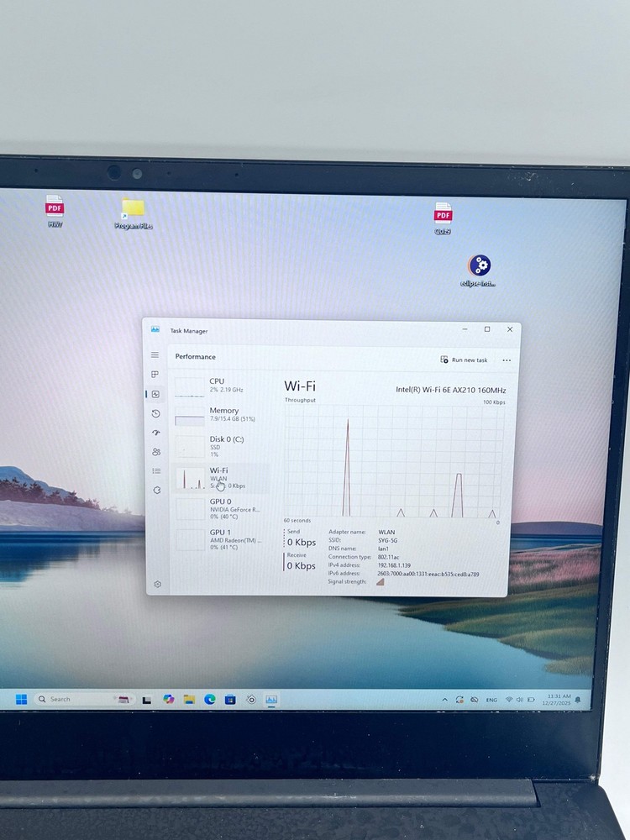The width and height of the screenshot is (630, 840).
Task: Click the Run new task button
Action: point(464,360)
